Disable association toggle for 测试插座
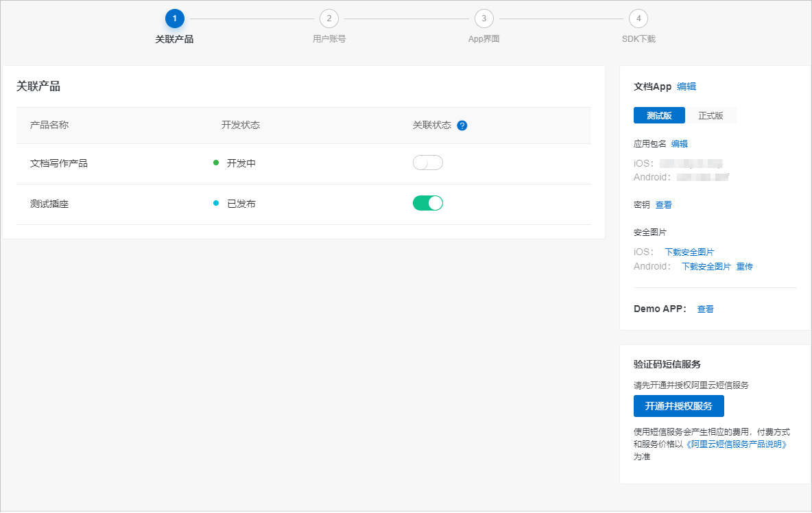Viewport: 812px width, 513px height. (x=428, y=203)
